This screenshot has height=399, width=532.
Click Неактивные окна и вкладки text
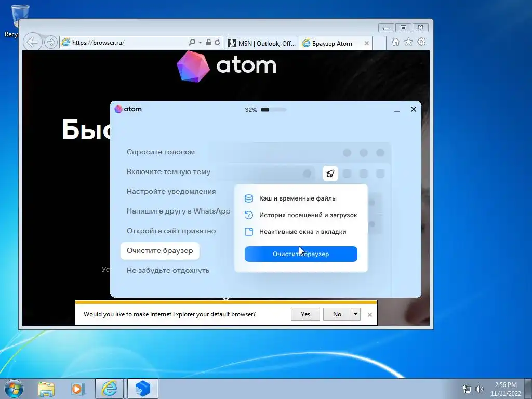click(303, 232)
